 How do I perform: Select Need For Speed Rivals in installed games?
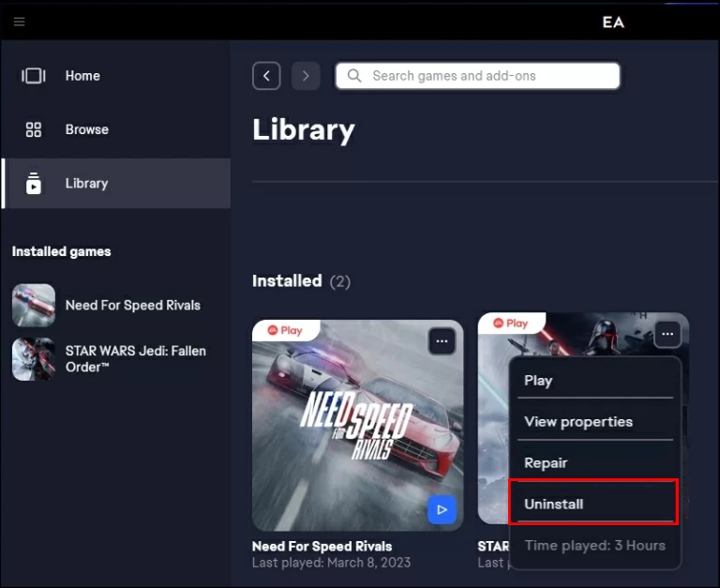[x=133, y=305]
